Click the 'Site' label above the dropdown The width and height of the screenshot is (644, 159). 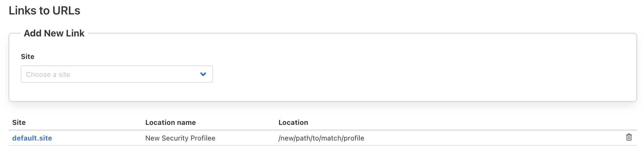[x=28, y=57]
